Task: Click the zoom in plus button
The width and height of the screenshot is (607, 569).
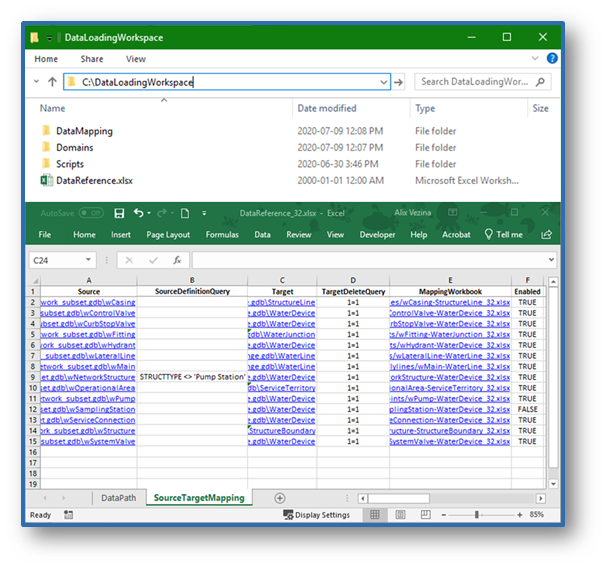Action: click(520, 515)
